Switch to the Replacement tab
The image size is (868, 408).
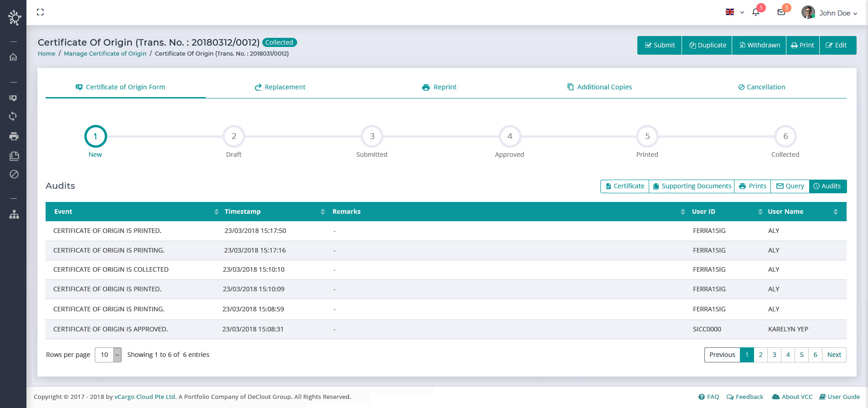pos(280,87)
